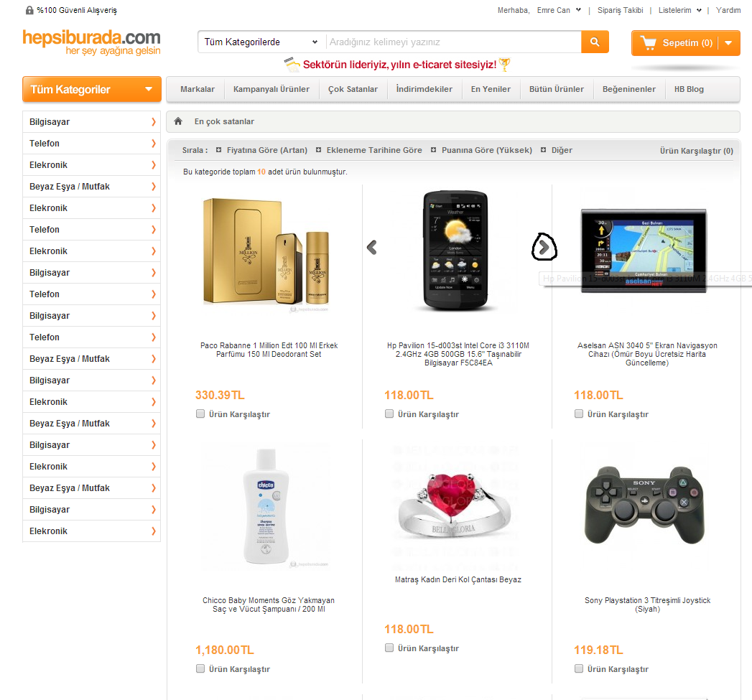Open the Chicco shampoo product thumbnail
752x700 pixels.
click(x=266, y=506)
